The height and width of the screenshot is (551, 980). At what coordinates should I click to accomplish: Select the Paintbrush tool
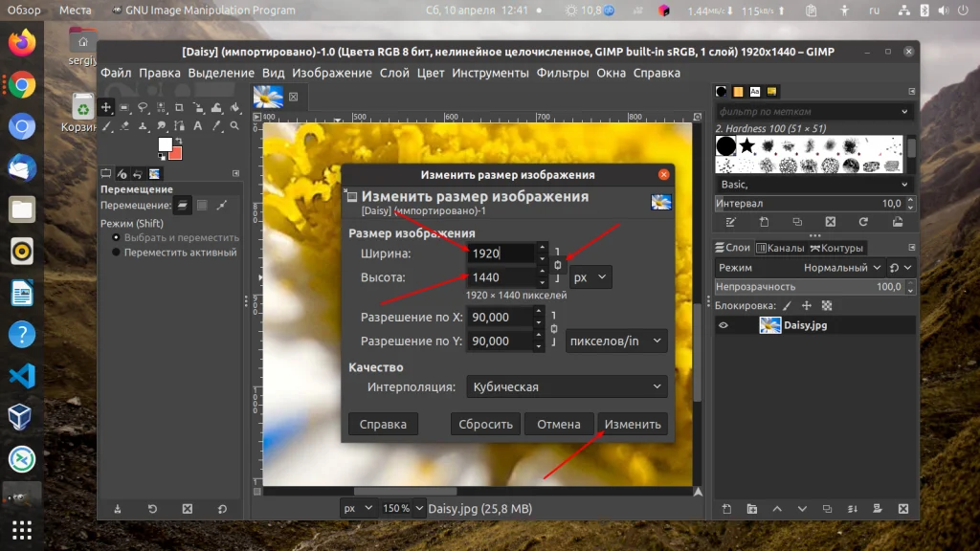pos(105,125)
